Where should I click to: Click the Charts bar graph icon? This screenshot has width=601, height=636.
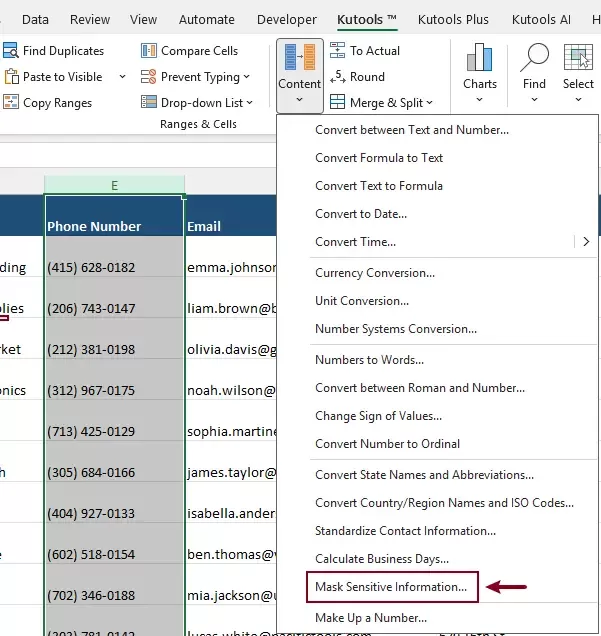(x=479, y=57)
